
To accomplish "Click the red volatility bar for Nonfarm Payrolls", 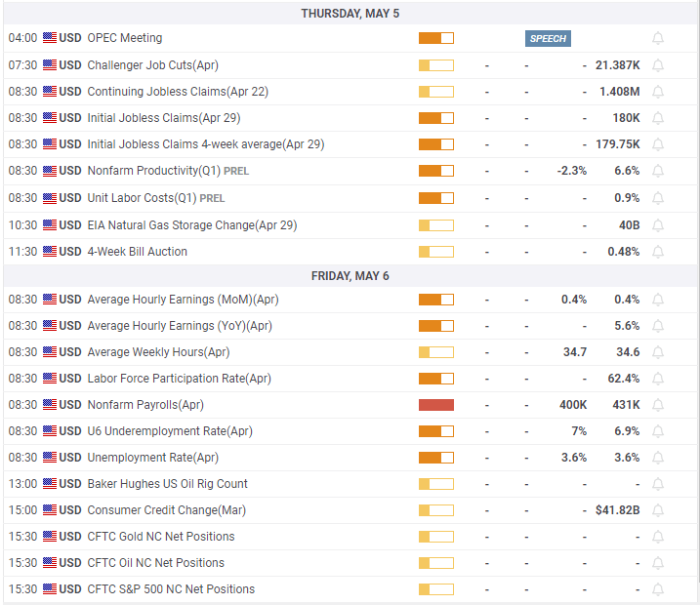I will 435,405.
